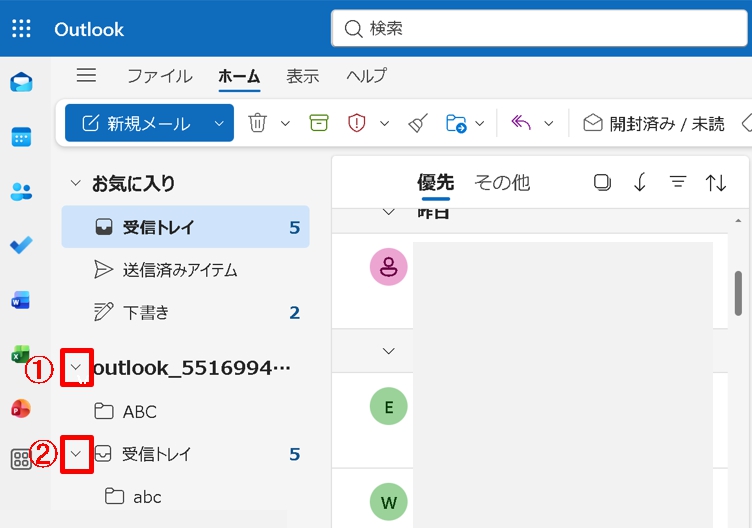
Task: Switch to the 表示 ribbon tab
Action: (x=302, y=76)
